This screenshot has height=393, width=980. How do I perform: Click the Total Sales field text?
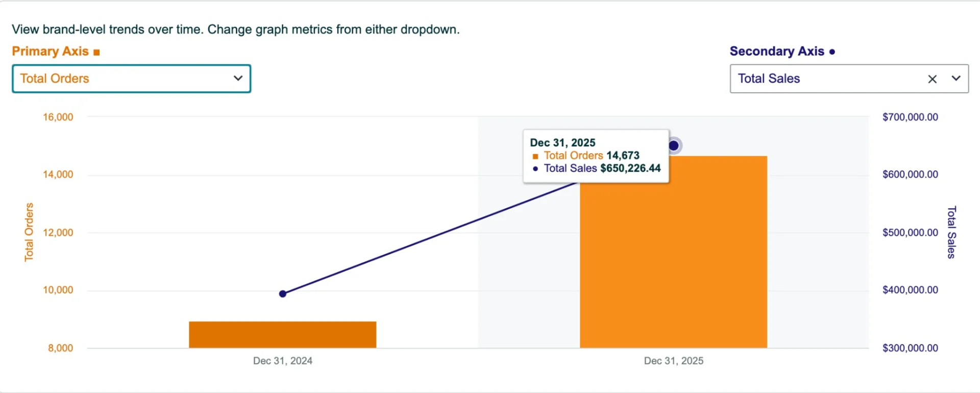point(769,79)
